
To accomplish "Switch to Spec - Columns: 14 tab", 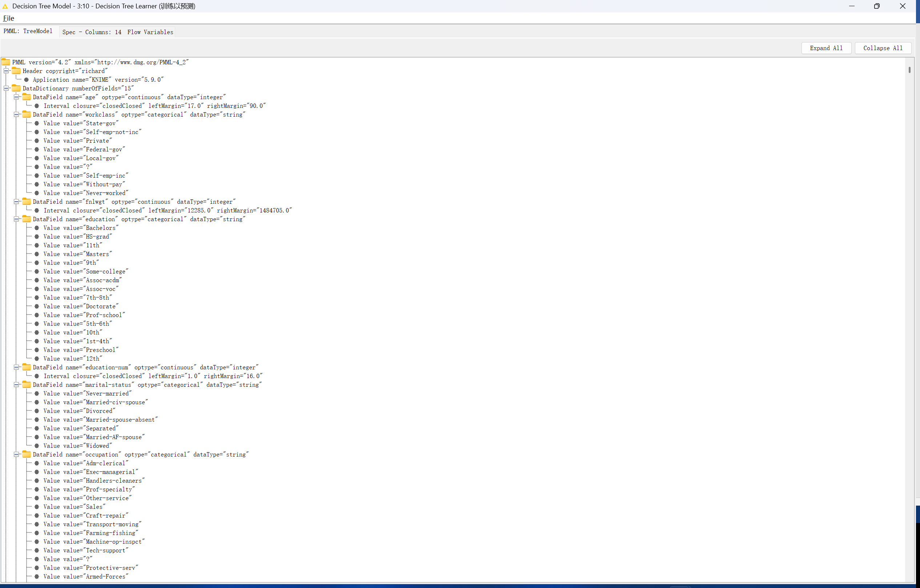I will [x=92, y=32].
